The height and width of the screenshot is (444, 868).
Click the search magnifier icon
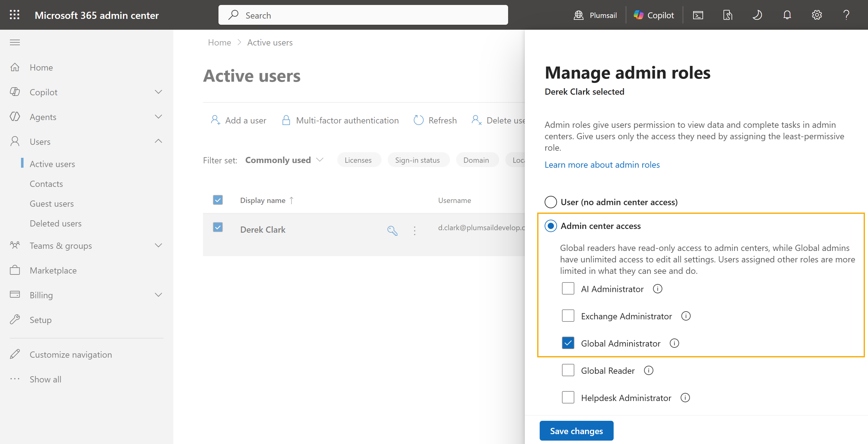point(233,15)
